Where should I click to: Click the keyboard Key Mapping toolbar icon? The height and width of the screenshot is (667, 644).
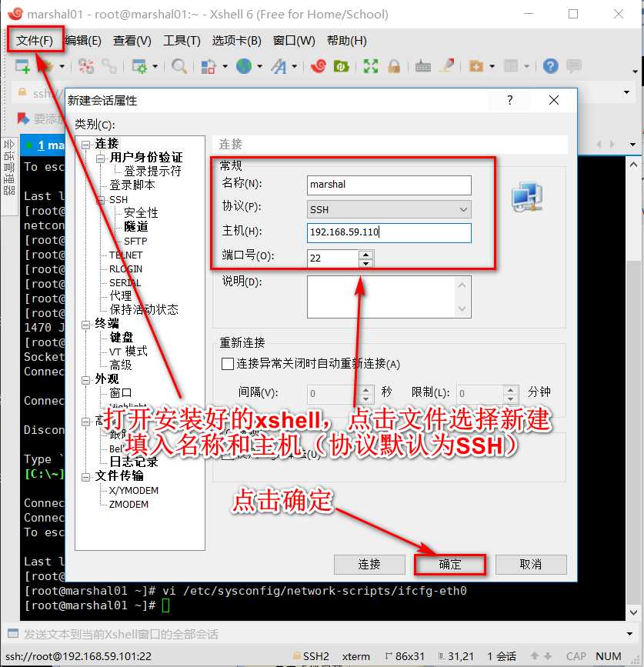[423, 66]
